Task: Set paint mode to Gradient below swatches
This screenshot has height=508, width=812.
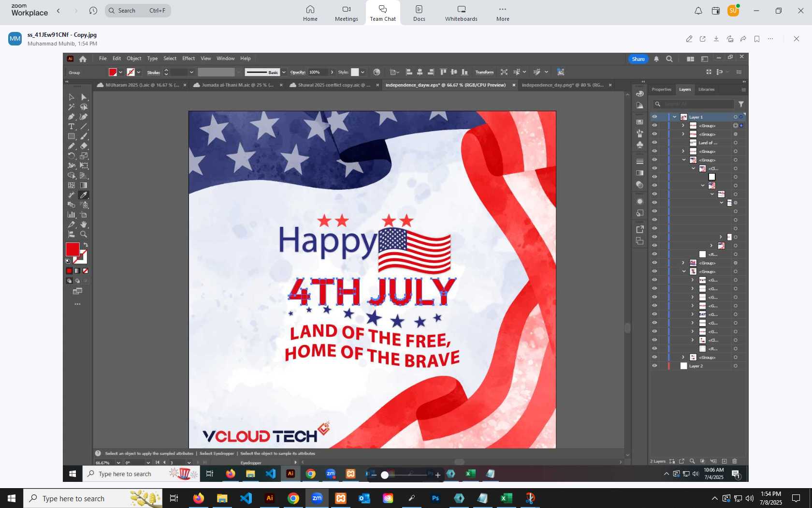Action: pos(77,271)
